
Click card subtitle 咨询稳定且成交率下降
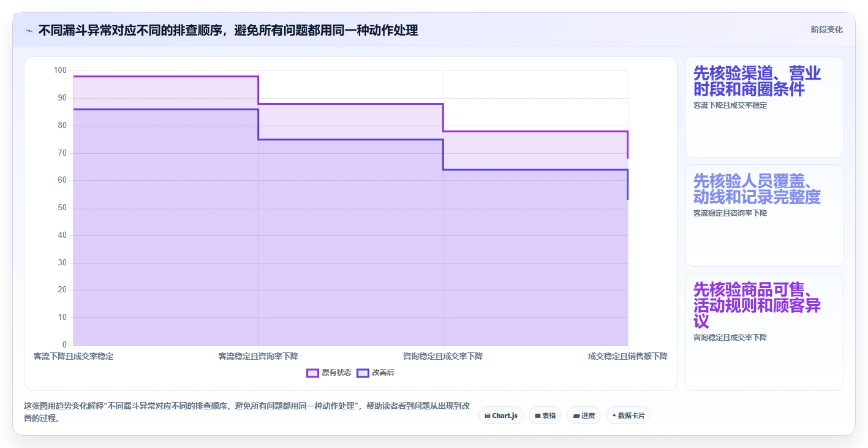[x=730, y=338]
